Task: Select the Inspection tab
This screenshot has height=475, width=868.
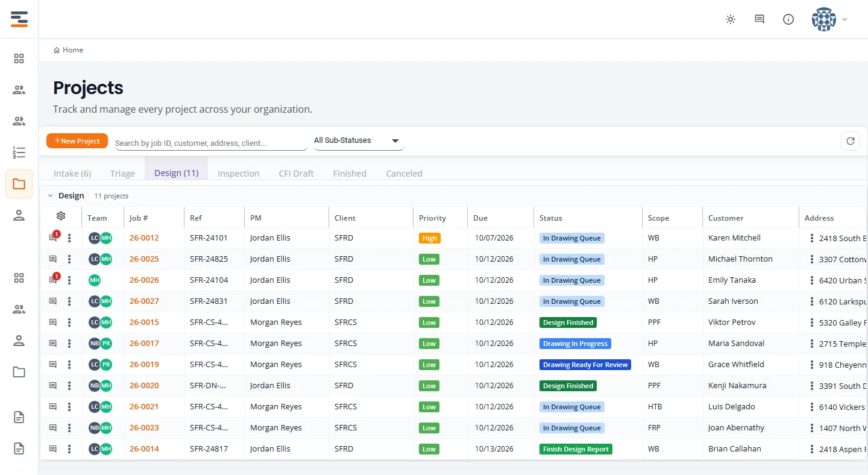Action: 239,174
